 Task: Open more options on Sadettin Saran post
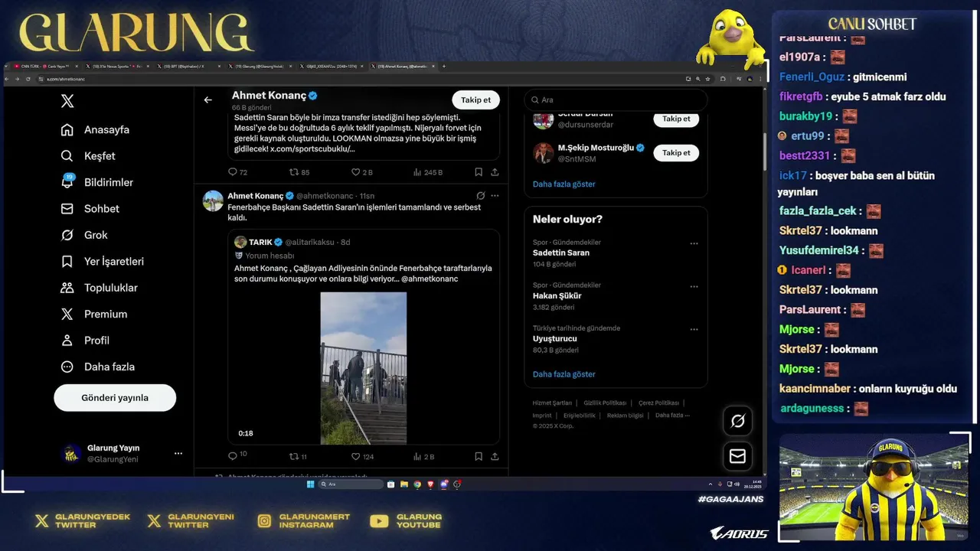pyautogui.click(x=495, y=196)
